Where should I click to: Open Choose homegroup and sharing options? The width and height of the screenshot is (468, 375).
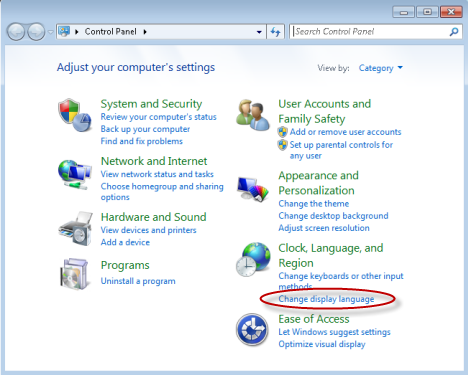coord(162,192)
